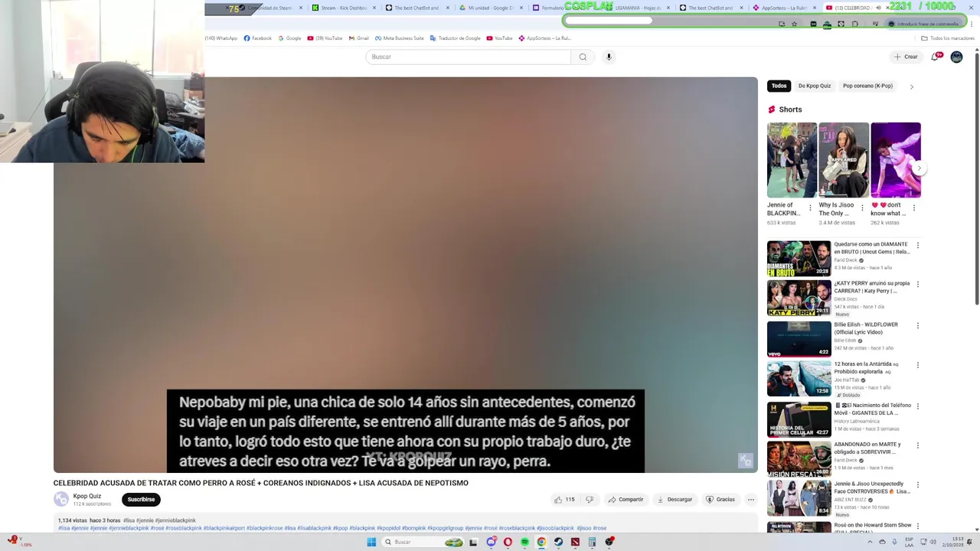Show hidden system tray icons chevron

click(870, 542)
